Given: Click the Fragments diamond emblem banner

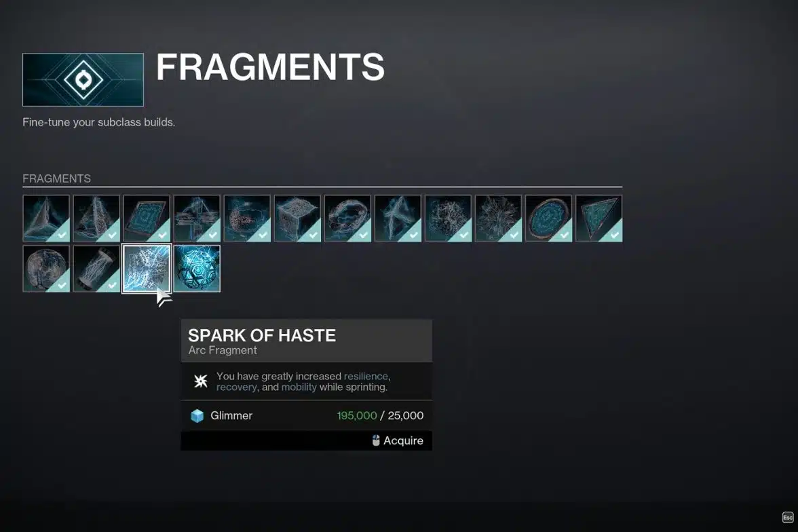Looking at the screenshot, I should tap(83, 79).
